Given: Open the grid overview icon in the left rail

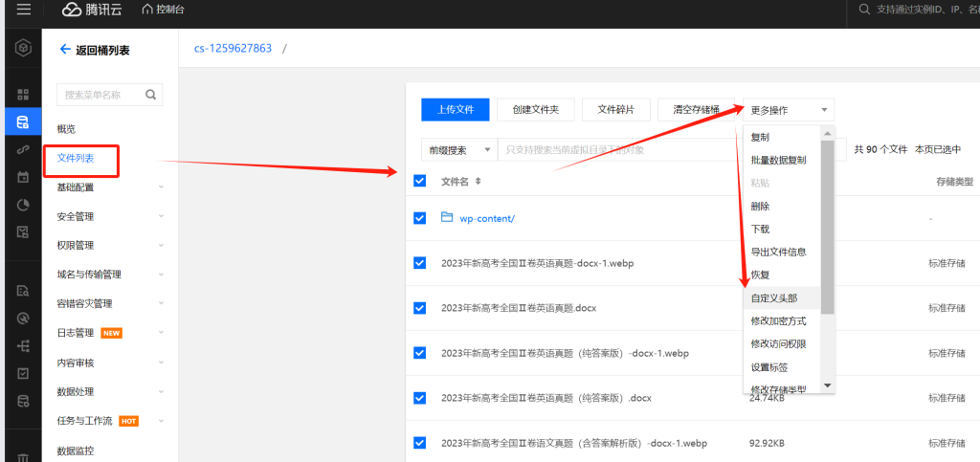Looking at the screenshot, I should pyautogui.click(x=23, y=95).
